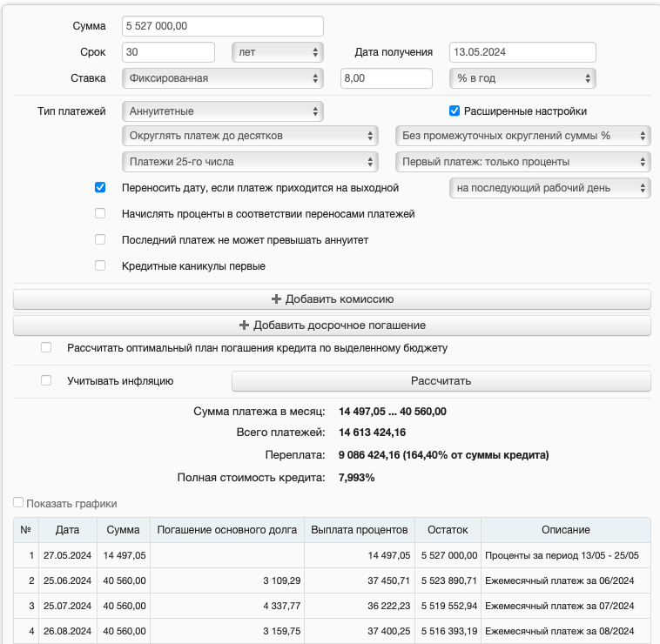Click the Дата получения date field

tap(522, 52)
